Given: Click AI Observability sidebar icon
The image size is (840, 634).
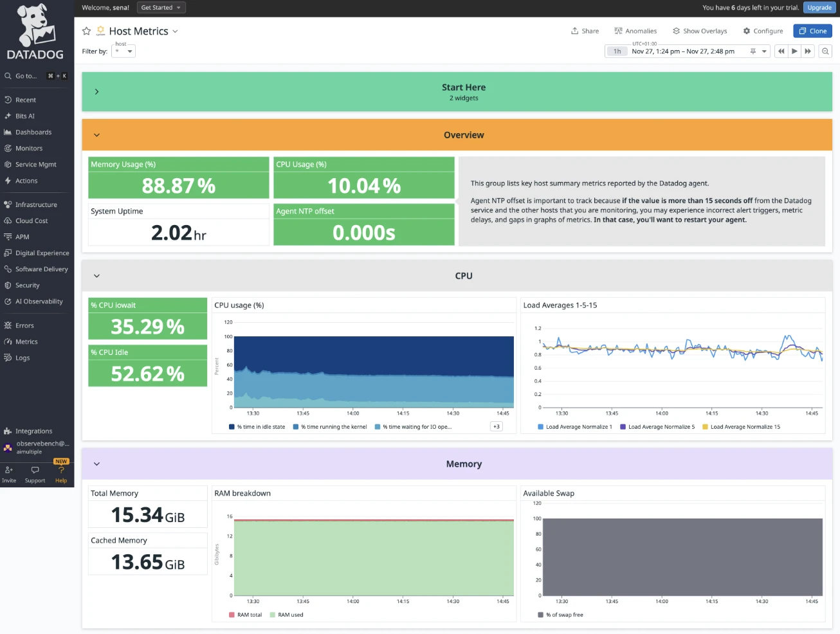Looking at the screenshot, I should (8, 301).
